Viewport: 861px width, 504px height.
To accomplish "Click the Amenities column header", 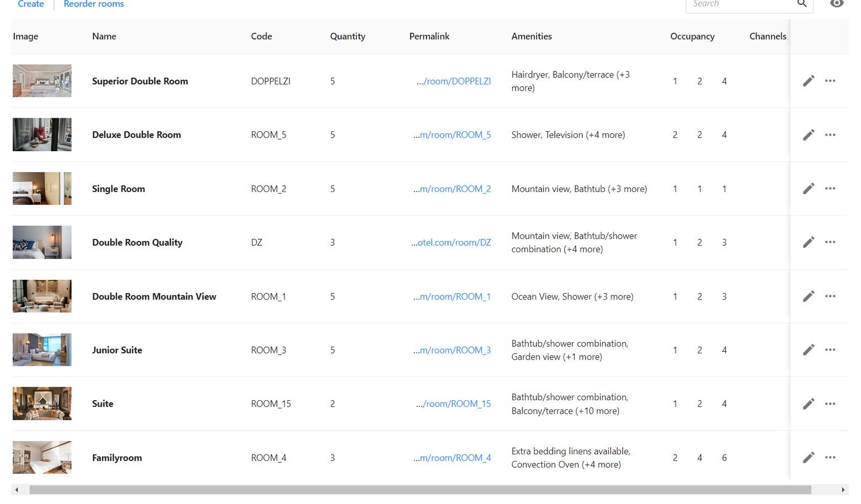I will (x=531, y=36).
